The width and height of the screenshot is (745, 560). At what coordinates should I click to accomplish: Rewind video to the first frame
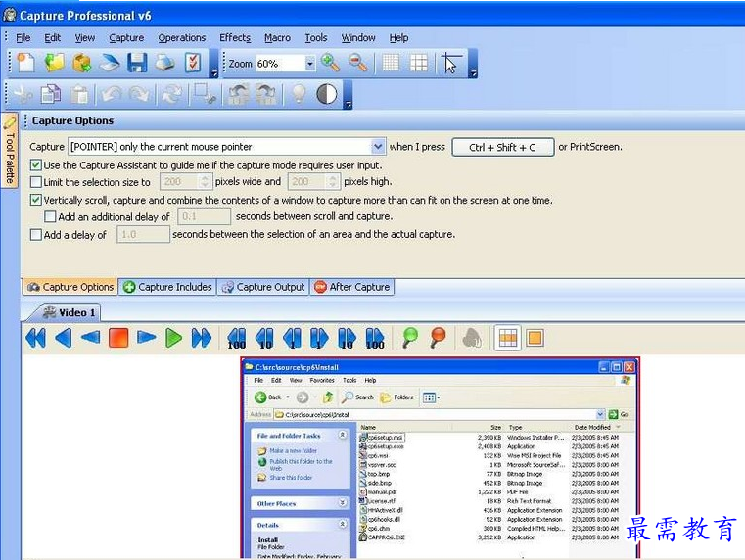tap(36, 338)
